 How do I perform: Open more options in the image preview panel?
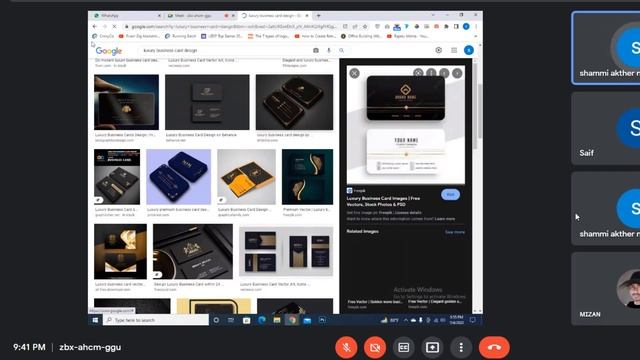pyautogui.click(x=431, y=73)
